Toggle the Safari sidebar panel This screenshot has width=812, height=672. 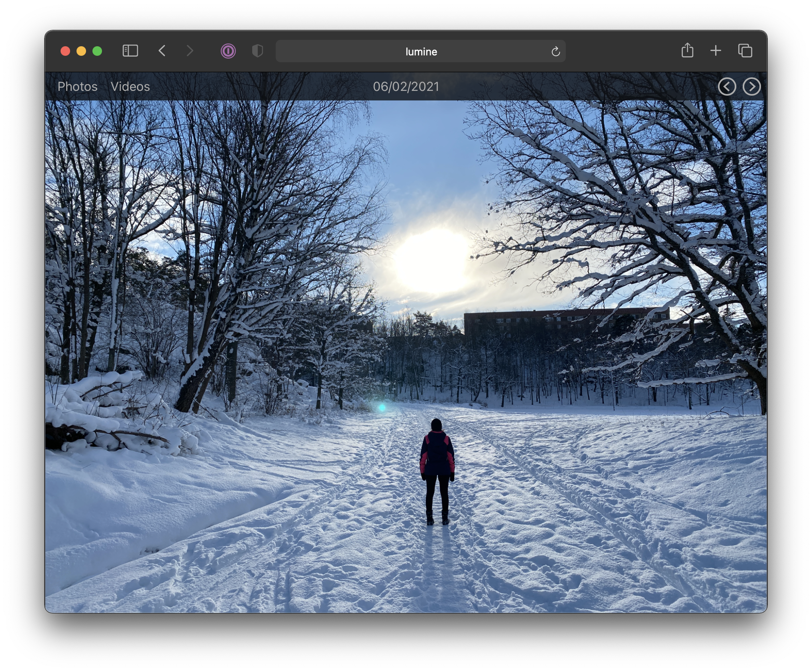click(x=130, y=51)
